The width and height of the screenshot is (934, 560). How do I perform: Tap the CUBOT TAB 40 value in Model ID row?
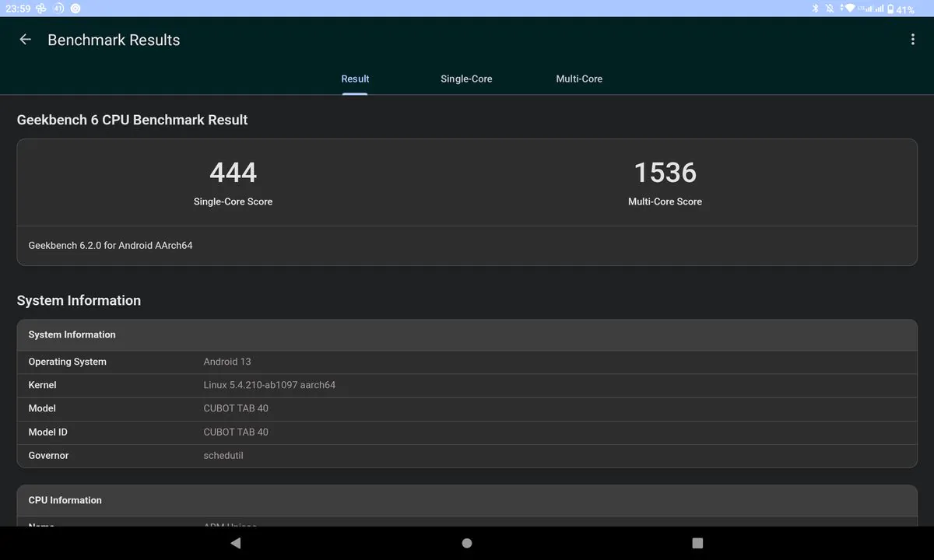click(236, 432)
